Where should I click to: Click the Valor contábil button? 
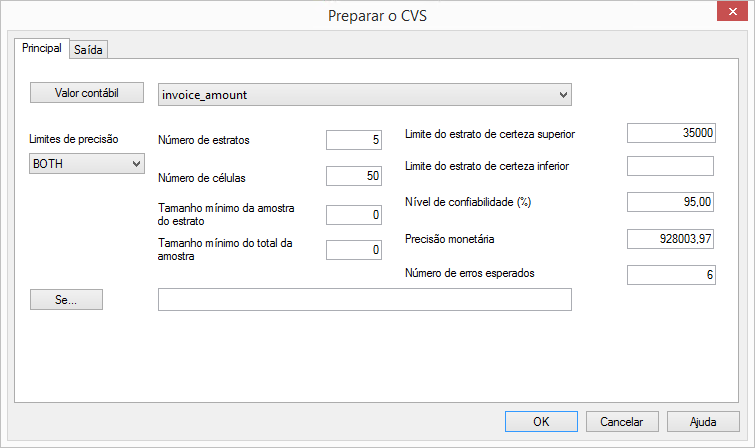pos(87,93)
